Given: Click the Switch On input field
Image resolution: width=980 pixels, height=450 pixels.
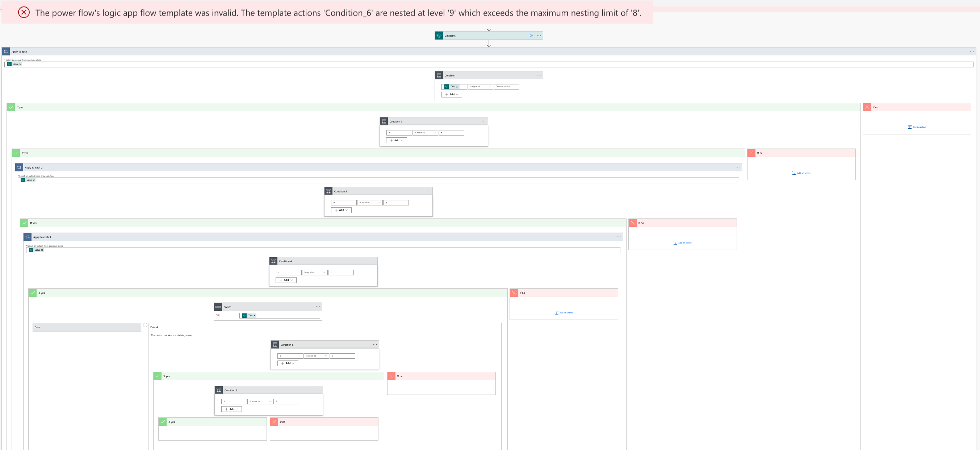Looking at the screenshot, I should (280, 316).
